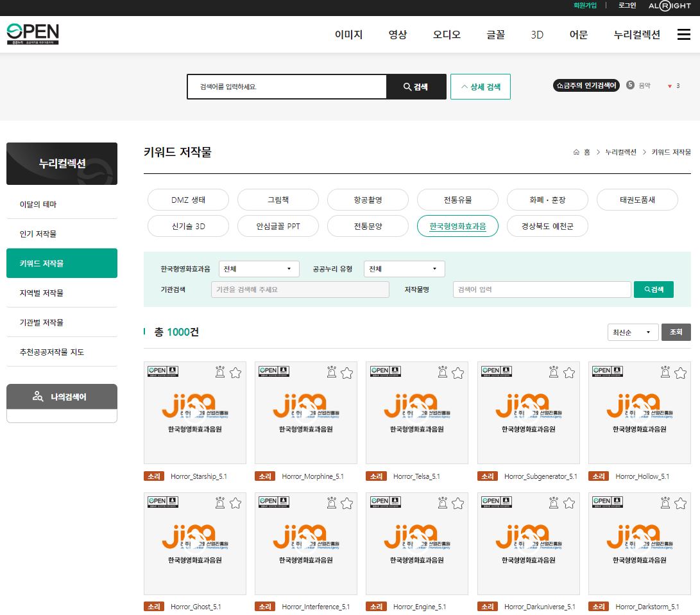Open the 공공누리 유형 dropdown
700x615 pixels.
click(404, 269)
